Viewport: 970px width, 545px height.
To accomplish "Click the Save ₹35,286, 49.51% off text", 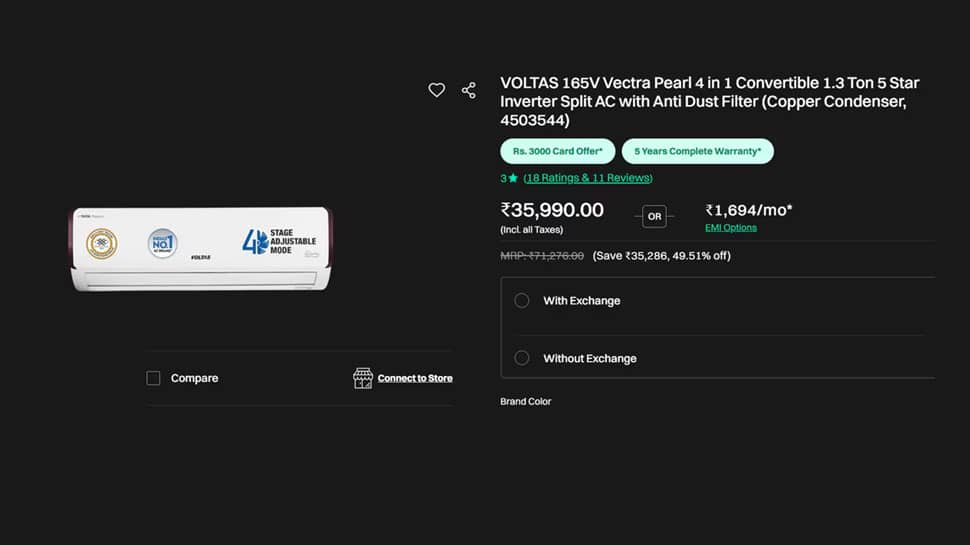I will click(661, 255).
